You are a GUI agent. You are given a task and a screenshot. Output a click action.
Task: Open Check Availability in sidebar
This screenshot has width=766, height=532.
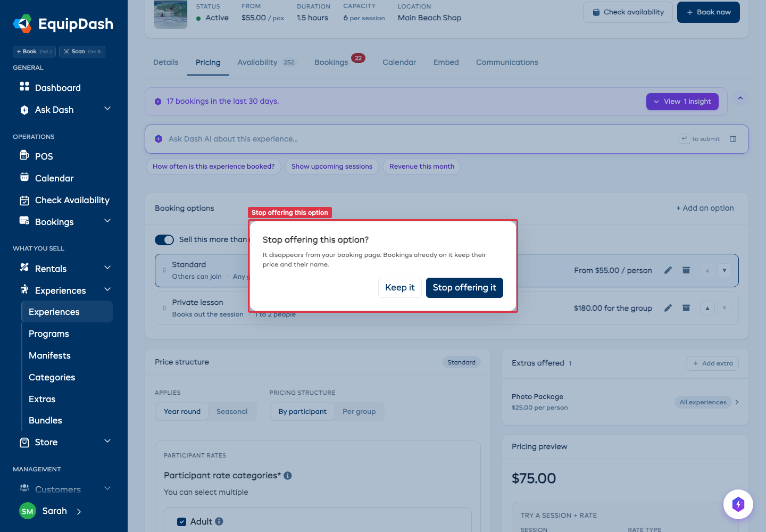(x=64, y=200)
